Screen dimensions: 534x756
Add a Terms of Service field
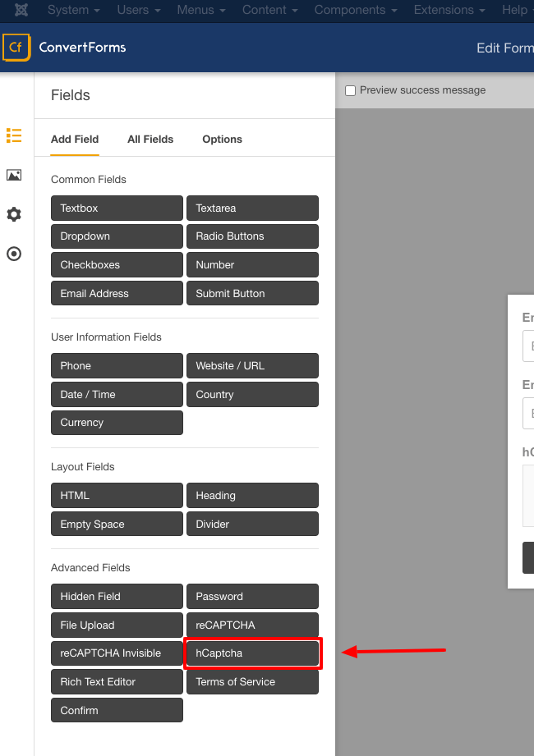253,682
